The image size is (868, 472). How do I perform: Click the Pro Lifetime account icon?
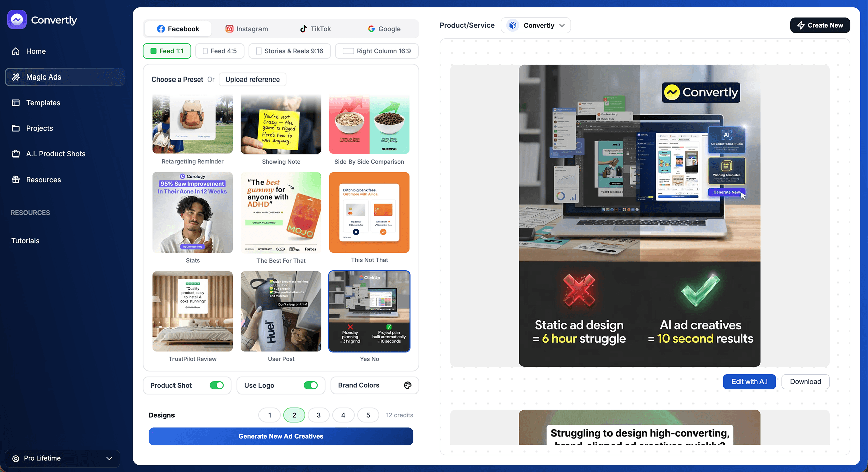coord(16,458)
